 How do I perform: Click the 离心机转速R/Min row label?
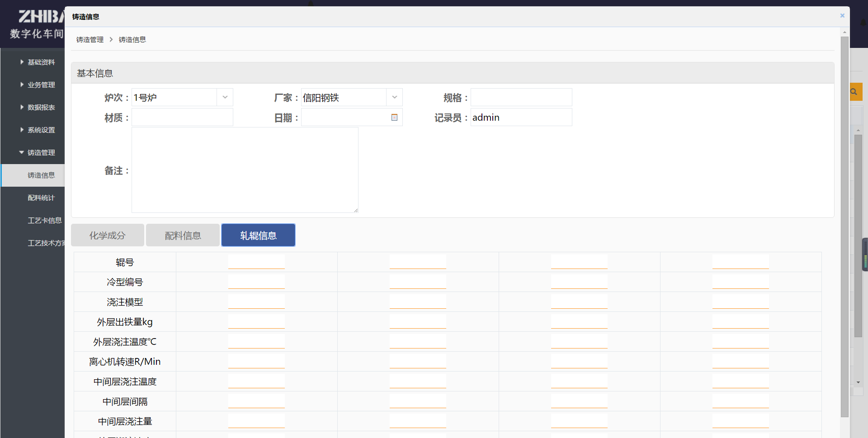125,362
